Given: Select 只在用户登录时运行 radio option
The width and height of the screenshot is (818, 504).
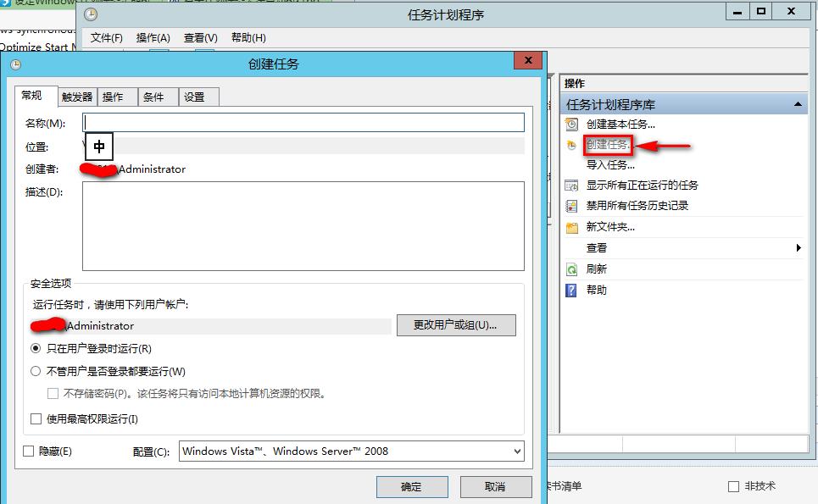Looking at the screenshot, I should [36, 348].
